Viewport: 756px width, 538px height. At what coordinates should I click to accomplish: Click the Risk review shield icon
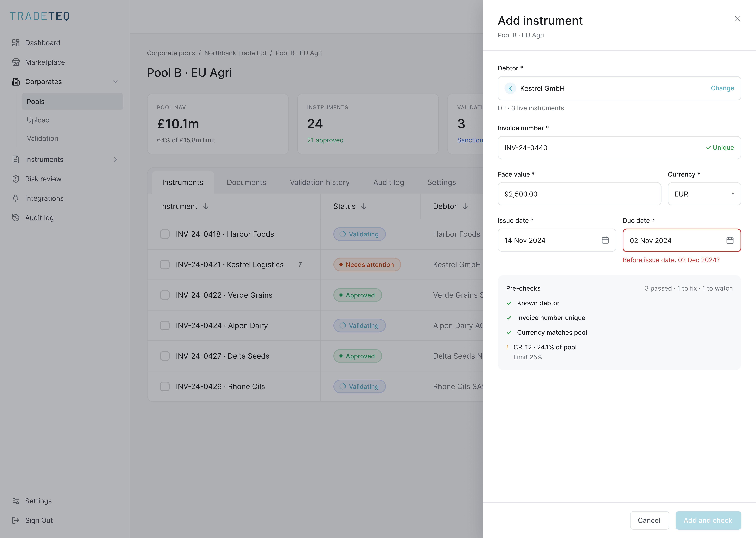16,179
